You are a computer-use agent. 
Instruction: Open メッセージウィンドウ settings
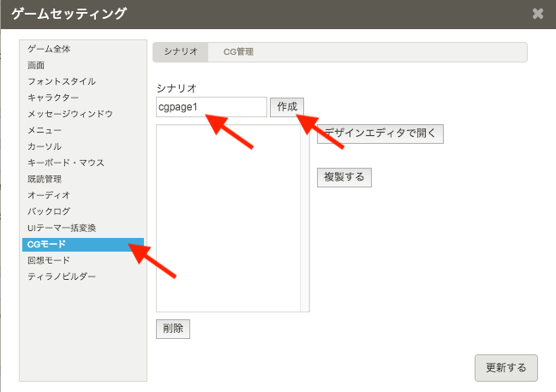click(x=70, y=114)
